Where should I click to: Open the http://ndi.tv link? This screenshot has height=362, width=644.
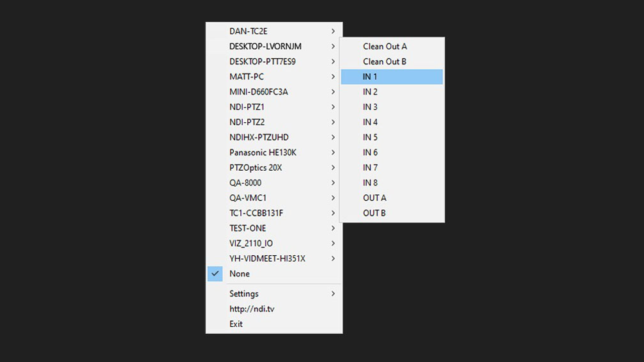tap(252, 309)
